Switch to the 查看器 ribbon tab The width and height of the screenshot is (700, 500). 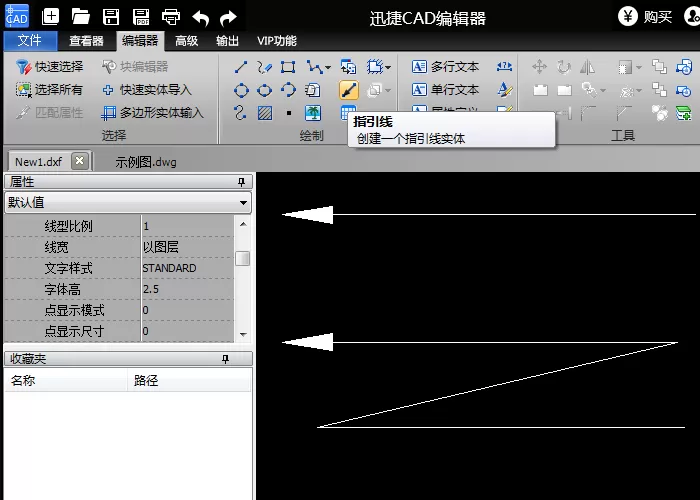pyautogui.click(x=86, y=41)
